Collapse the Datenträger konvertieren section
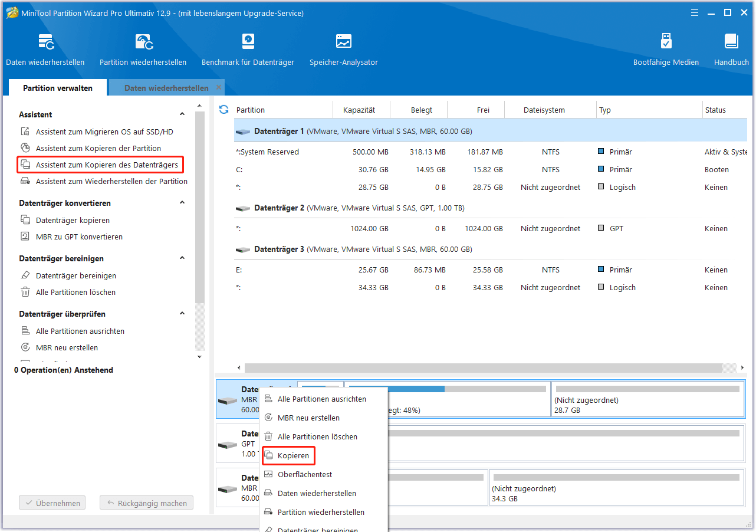Image resolution: width=756 pixels, height=532 pixels. tap(182, 203)
